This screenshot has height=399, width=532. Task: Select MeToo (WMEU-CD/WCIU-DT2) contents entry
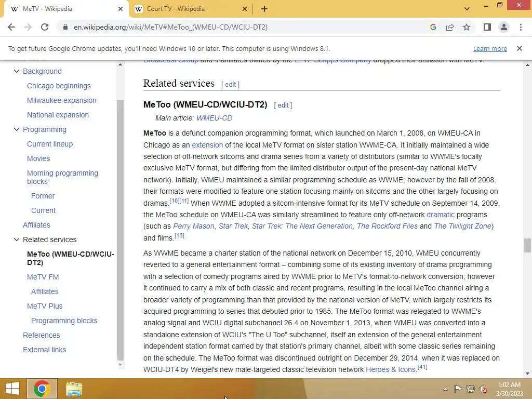pos(71,258)
